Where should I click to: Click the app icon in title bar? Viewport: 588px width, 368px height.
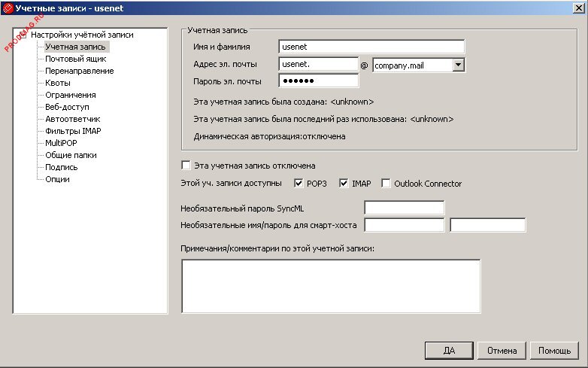[x=8, y=8]
